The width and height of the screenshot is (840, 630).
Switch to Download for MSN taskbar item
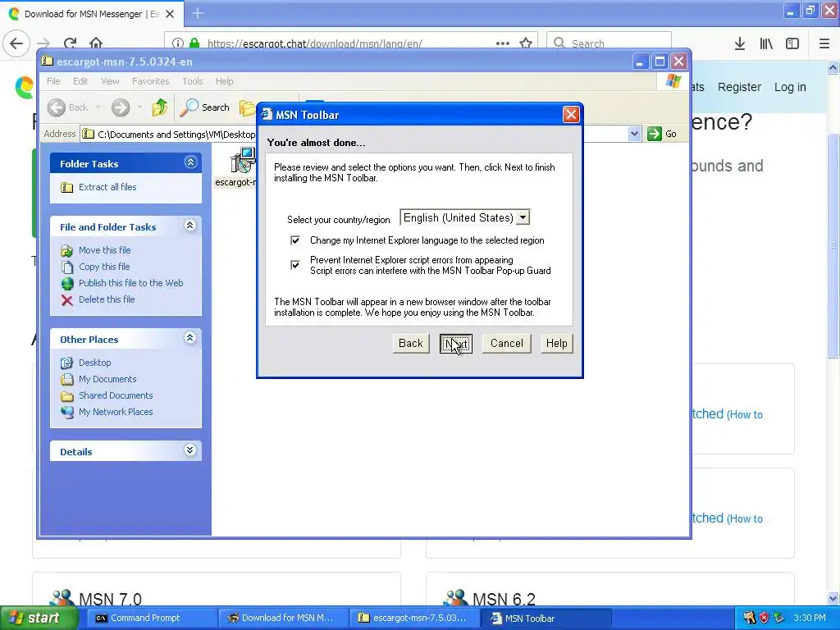tap(282, 618)
